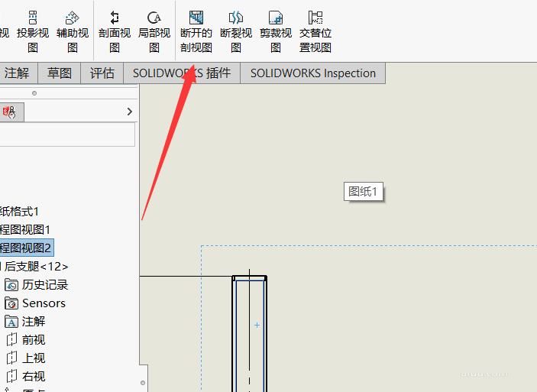Select the Detail View (局部视图) tool

(x=154, y=31)
